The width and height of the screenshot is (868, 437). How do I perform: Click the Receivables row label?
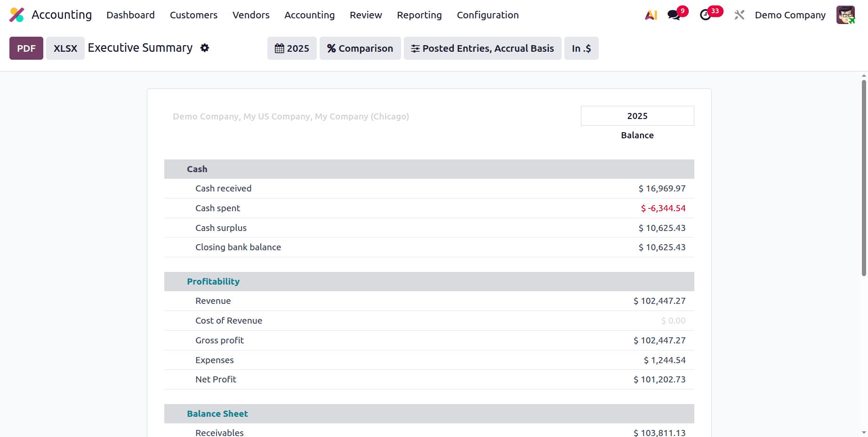pos(219,432)
